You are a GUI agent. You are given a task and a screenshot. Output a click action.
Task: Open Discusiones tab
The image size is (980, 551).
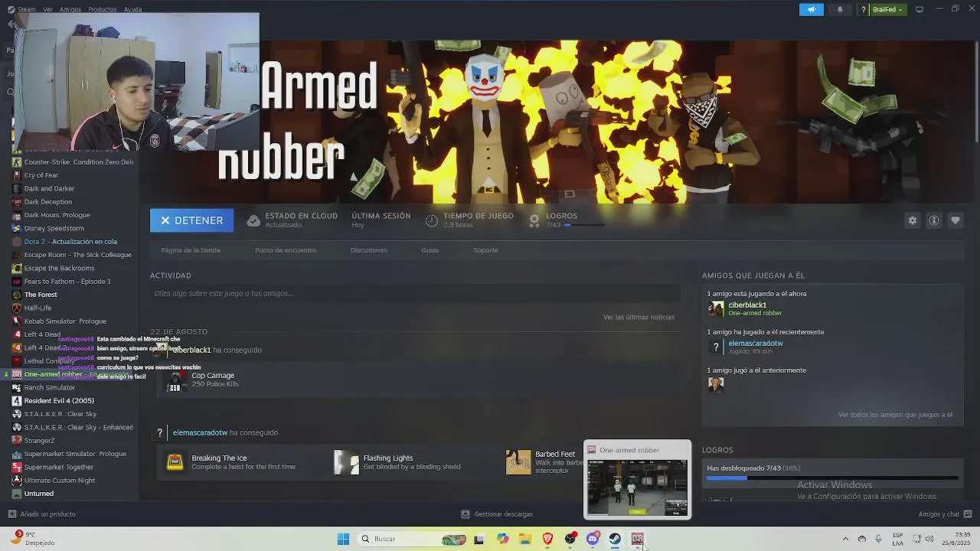[x=368, y=250]
